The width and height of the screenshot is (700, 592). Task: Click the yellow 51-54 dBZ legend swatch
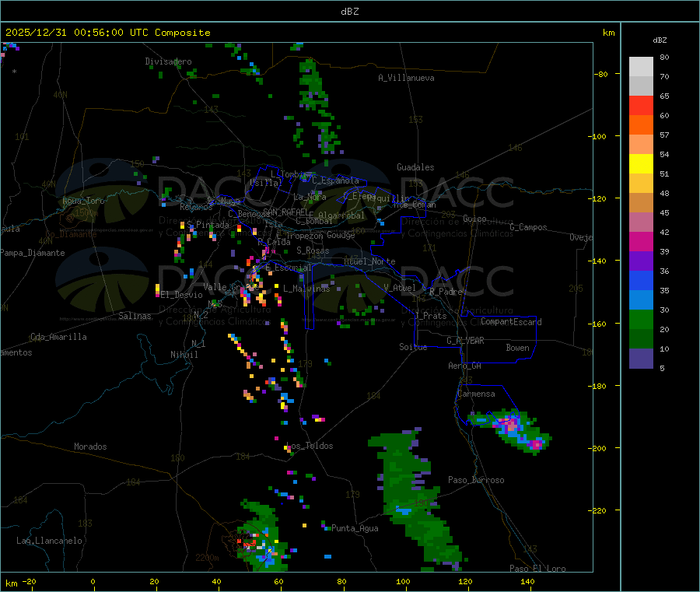(x=641, y=164)
